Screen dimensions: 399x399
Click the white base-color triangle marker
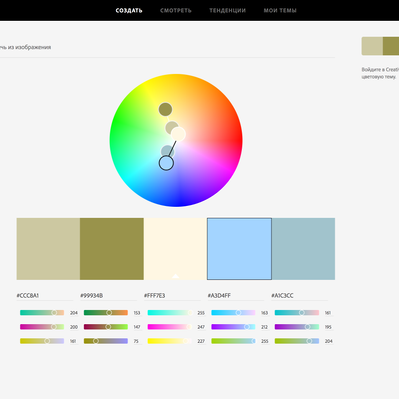[175, 276]
